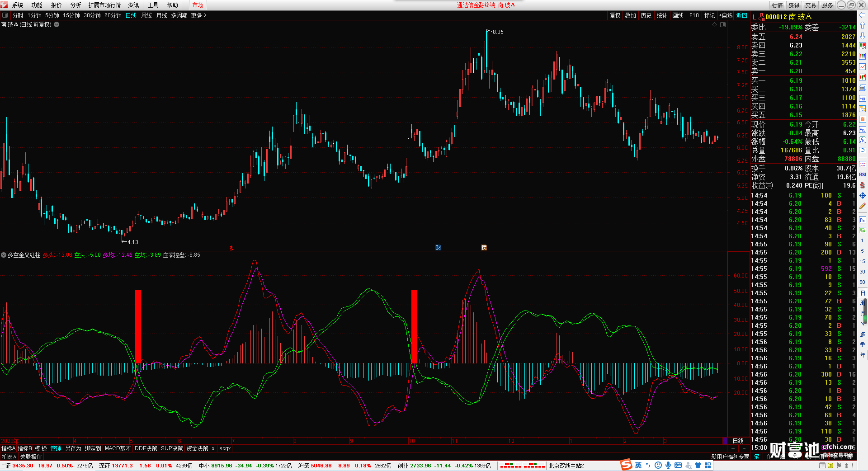Viewport: 868px width, 471px height.
Task: Click the grid toolbox icon in input bar
Action: (x=708, y=465)
